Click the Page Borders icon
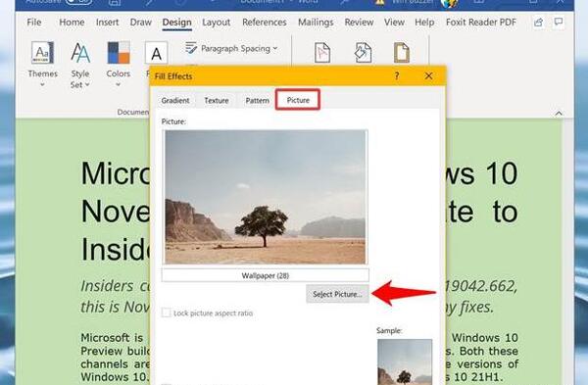Image resolution: width=588 pixels, height=385 pixels. click(x=402, y=53)
